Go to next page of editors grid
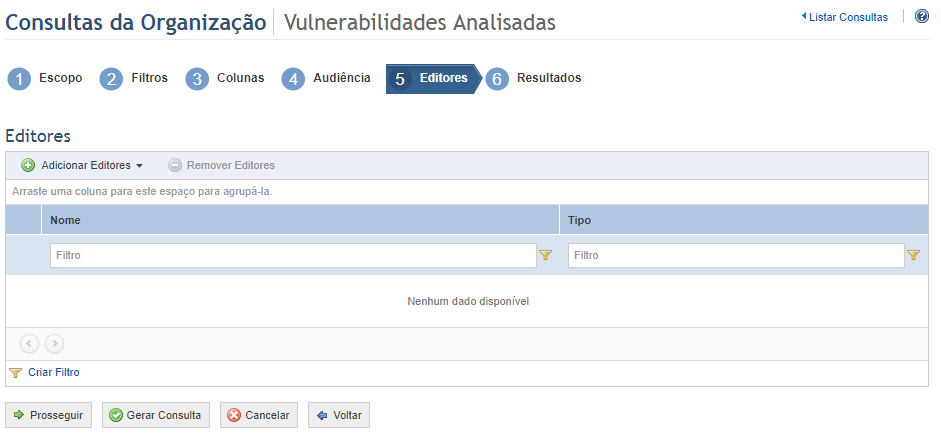Image resolution: width=941 pixels, height=433 pixels. [55, 344]
